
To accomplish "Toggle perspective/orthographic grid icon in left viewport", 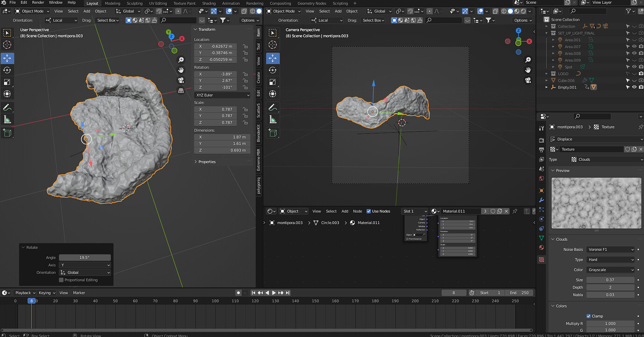I will 181,91.
